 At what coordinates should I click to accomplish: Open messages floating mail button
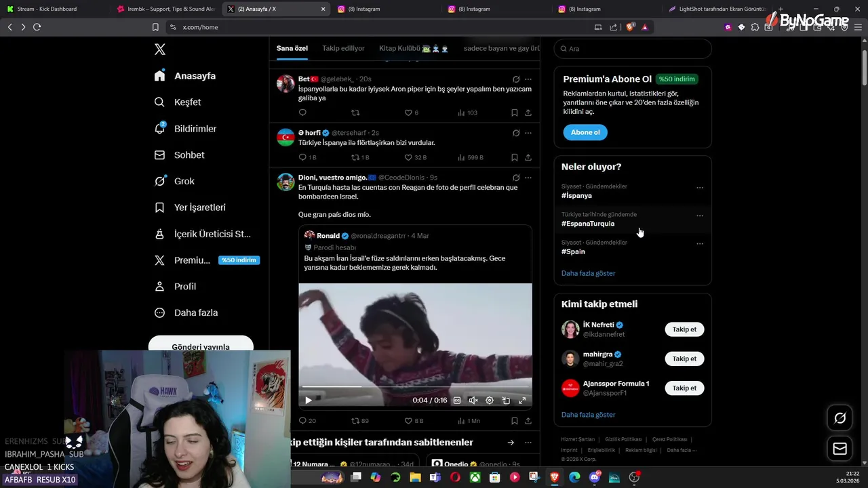click(840, 449)
